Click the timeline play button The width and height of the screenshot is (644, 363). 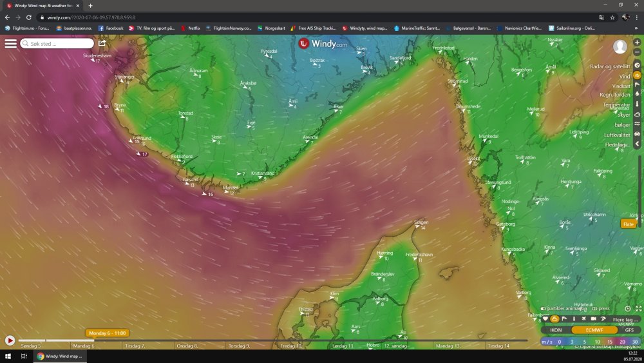(10, 340)
